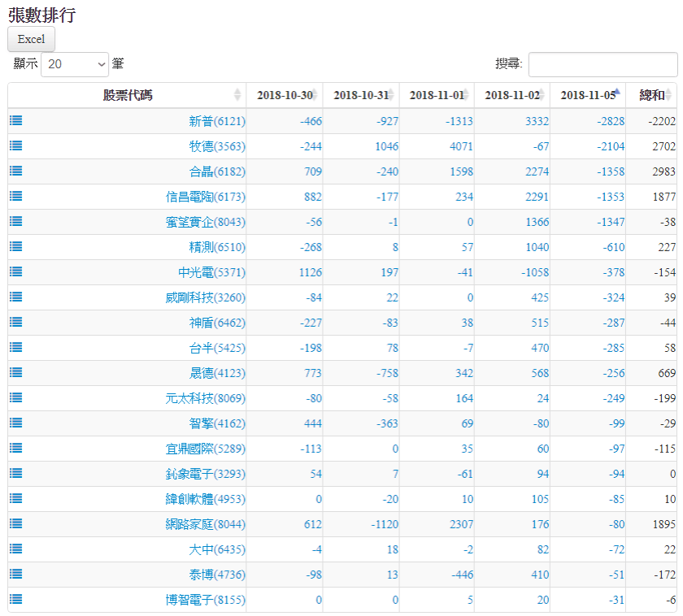This screenshot has height=616, width=683.
Task: Sort by the 2018-11-01 column header
Action: [x=436, y=95]
